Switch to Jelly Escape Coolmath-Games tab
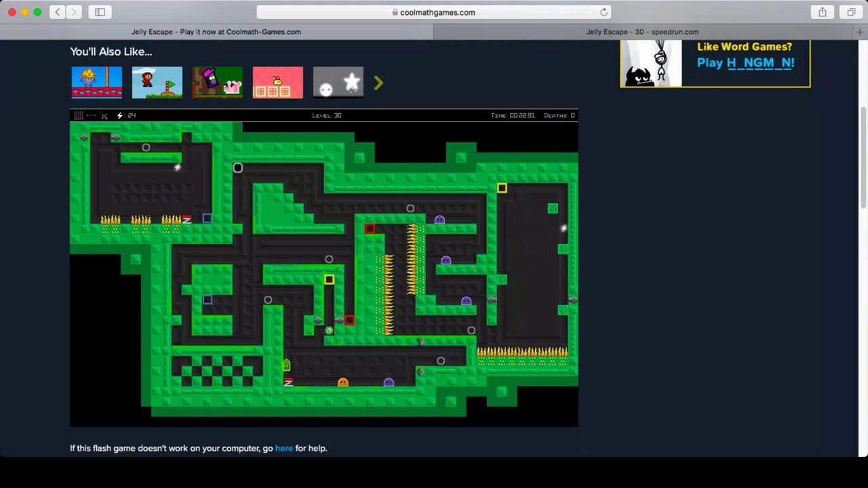 (216, 32)
